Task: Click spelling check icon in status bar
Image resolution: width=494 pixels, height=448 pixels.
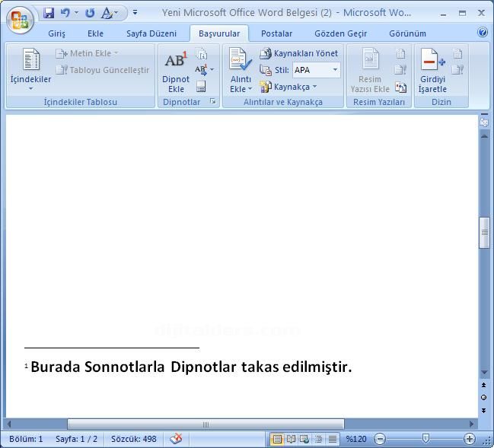Action: point(176,439)
